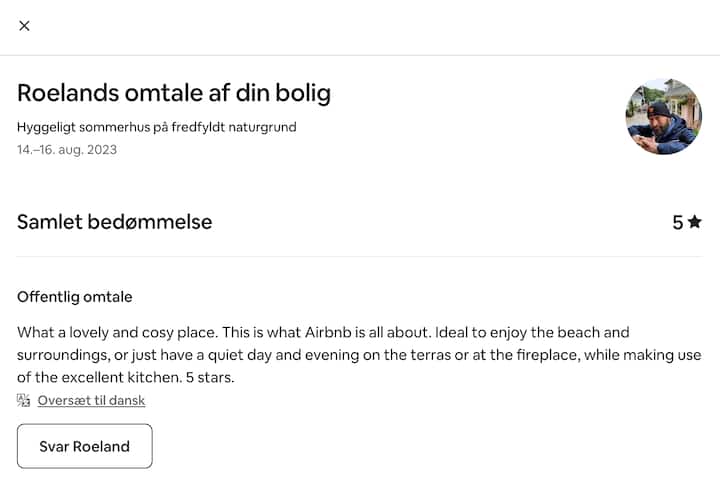Close the review dialog with the X
The height and width of the screenshot is (484, 720).
tap(24, 26)
